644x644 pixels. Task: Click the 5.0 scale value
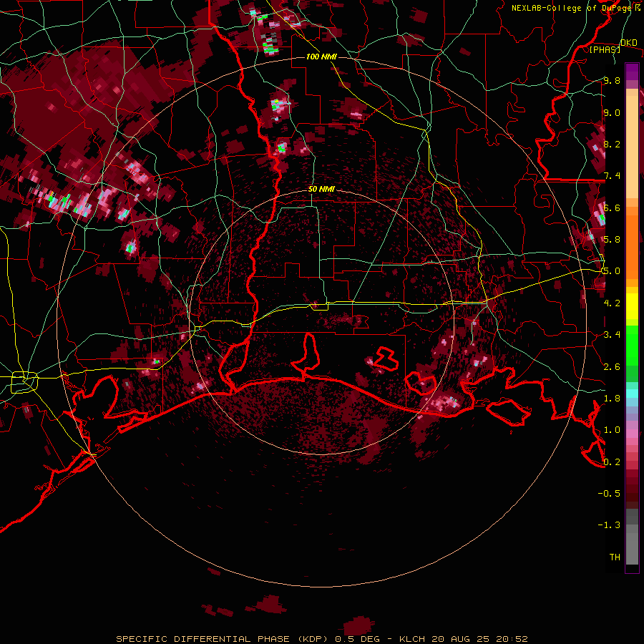pos(612,271)
